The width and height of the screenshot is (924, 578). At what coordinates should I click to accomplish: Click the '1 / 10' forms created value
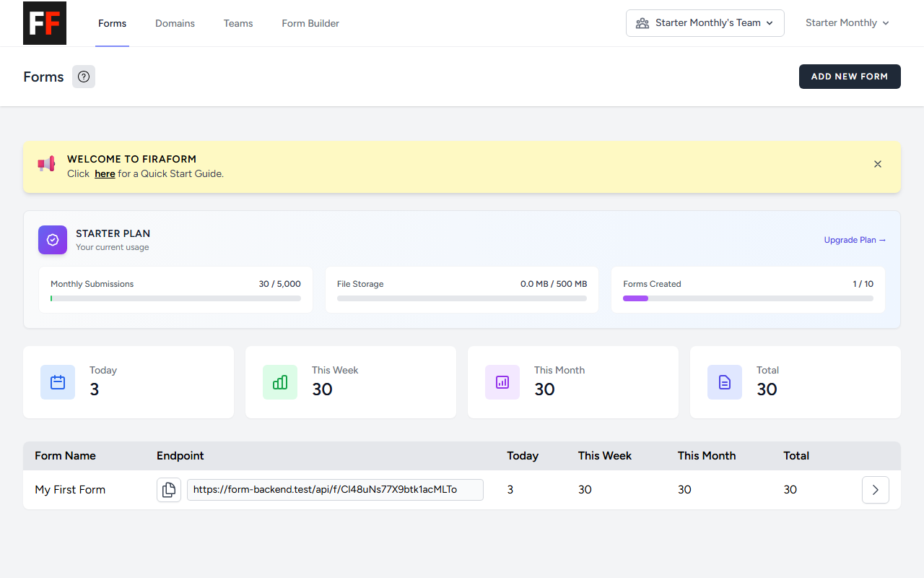point(863,284)
